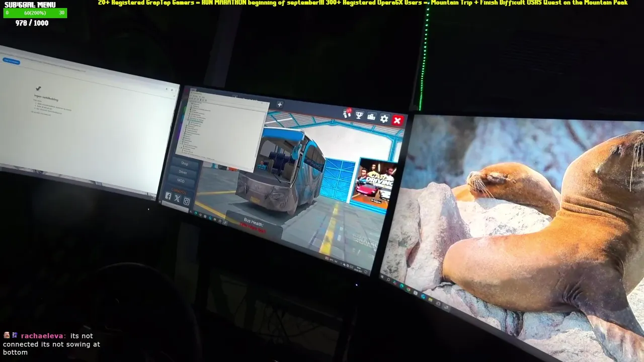Click the 978 / 1000 counter in the overlay
This screenshot has width=644, height=362.
(32, 23)
